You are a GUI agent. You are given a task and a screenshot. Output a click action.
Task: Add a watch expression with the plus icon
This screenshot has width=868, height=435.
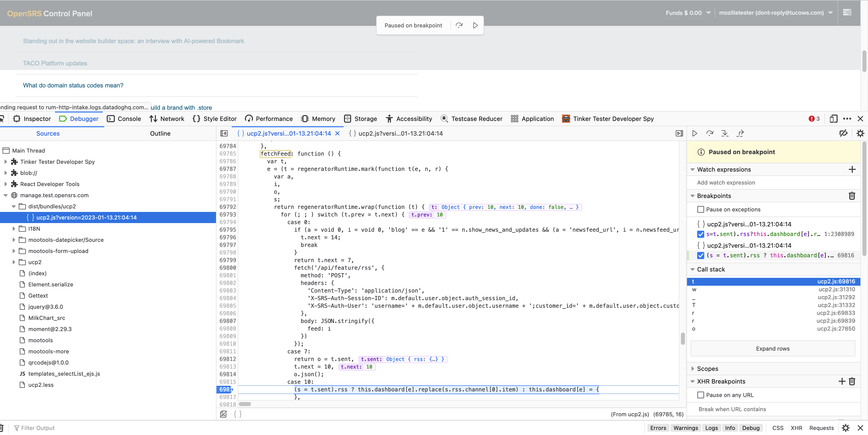click(x=853, y=170)
